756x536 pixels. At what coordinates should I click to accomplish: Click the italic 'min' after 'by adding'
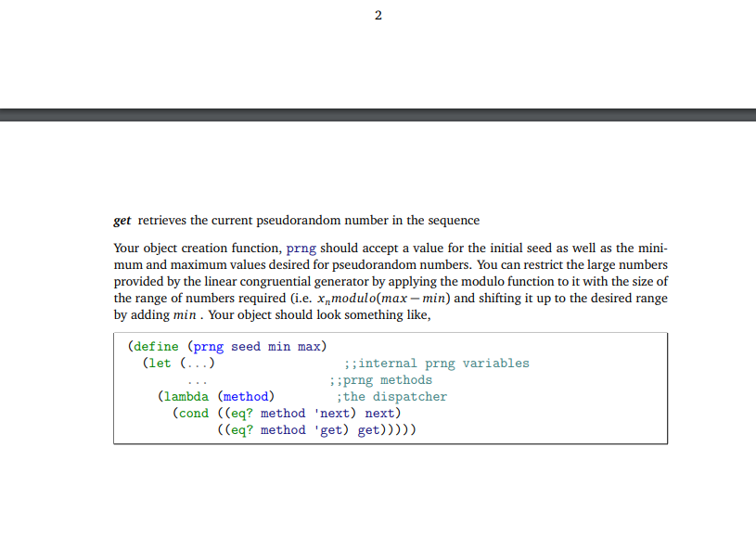coord(185,315)
